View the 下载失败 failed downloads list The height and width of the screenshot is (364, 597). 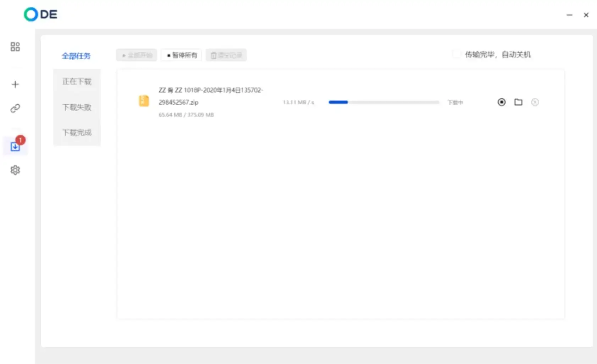77,107
